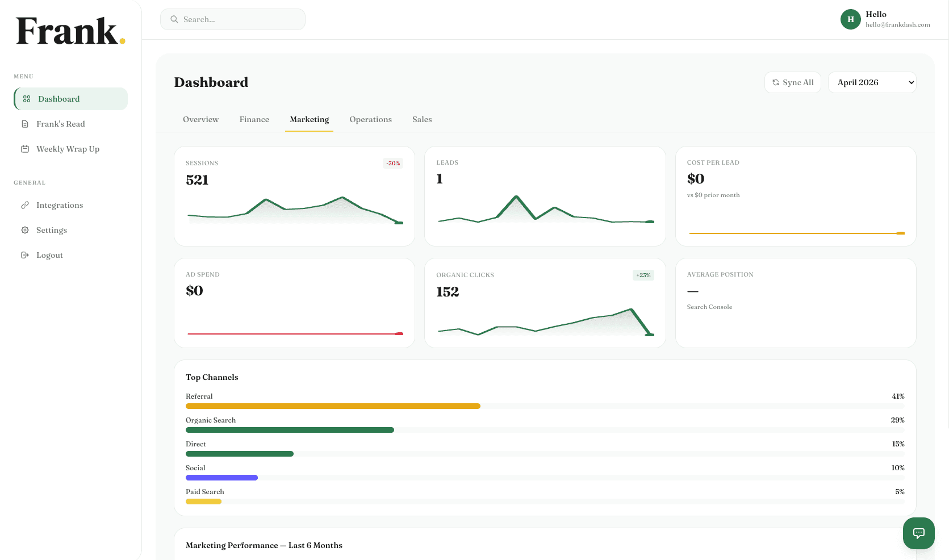
Task: Open the Operations tab
Action: tap(371, 119)
